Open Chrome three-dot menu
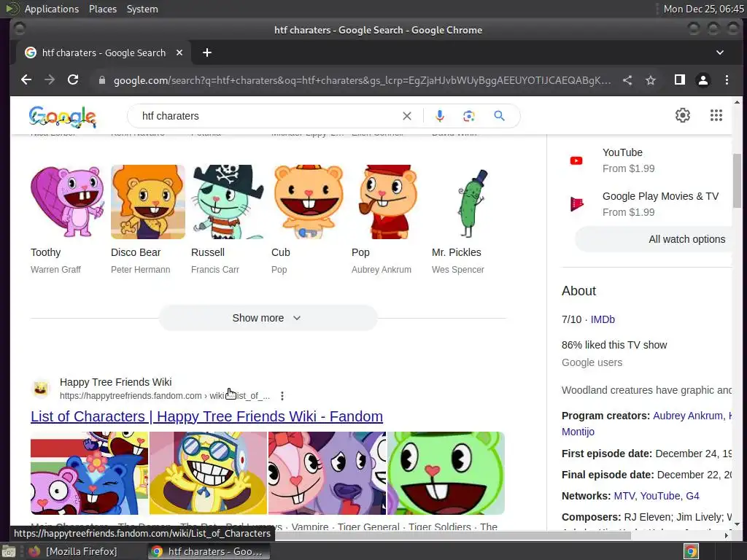 (727, 80)
